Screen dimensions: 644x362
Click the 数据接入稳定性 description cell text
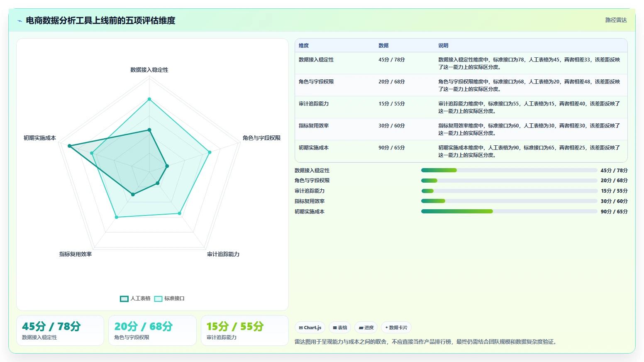pyautogui.click(x=529, y=64)
